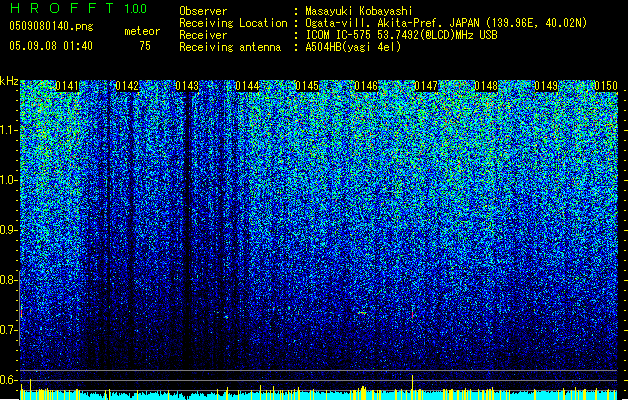Viewport: 629px width, 400px height.
Task: Click the 0142 time marker
Action: click(127, 86)
